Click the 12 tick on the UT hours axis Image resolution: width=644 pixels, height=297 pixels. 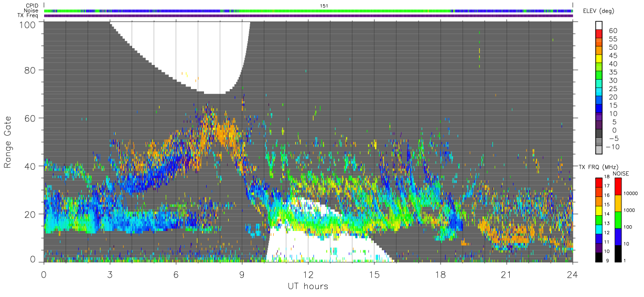(308, 274)
